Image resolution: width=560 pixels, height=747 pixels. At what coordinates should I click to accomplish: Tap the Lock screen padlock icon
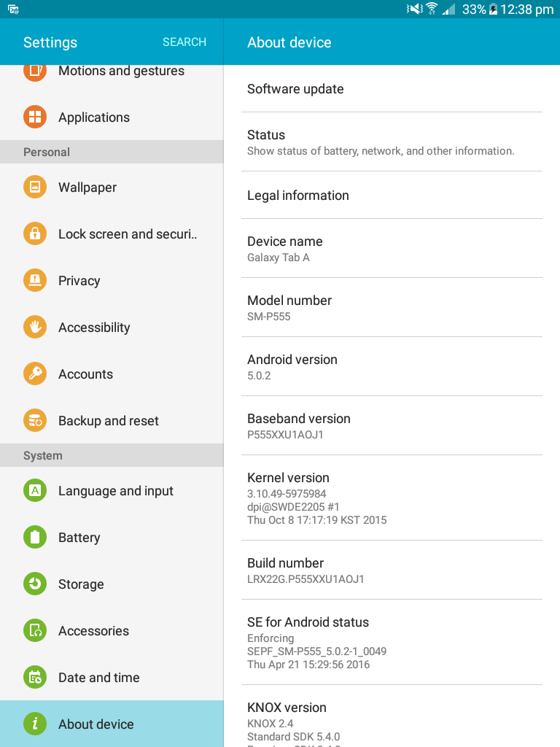(35, 234)
